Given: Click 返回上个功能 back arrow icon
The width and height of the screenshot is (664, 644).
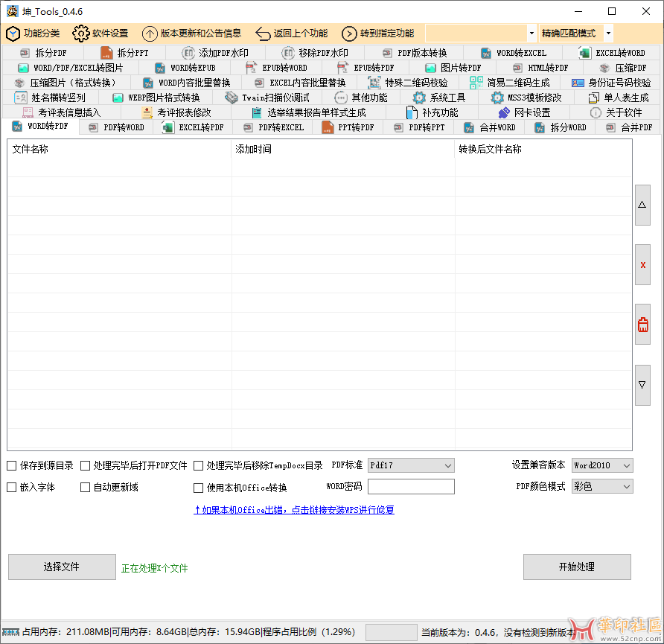Looking at the screenshot, I should [263, 34].
